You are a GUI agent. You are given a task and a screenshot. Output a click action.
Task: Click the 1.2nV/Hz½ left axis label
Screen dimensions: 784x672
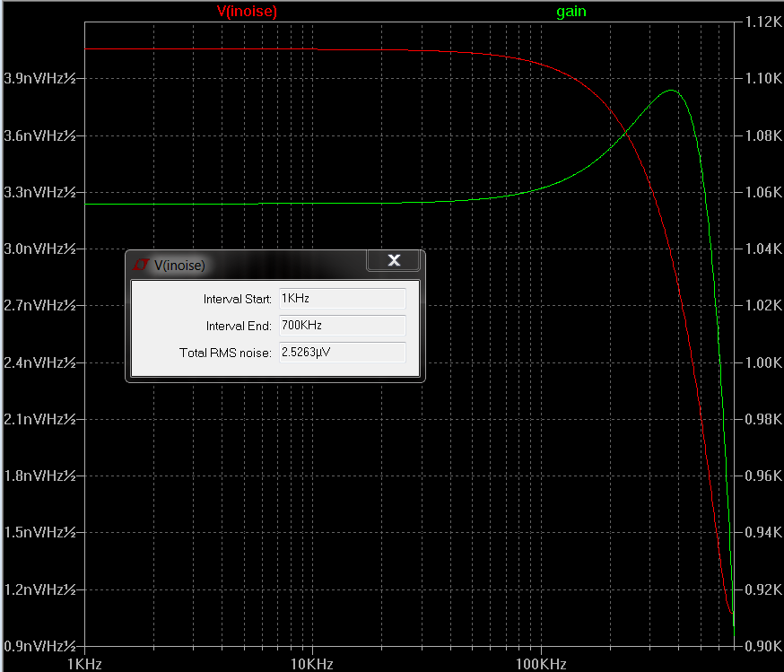pos(39,589)
